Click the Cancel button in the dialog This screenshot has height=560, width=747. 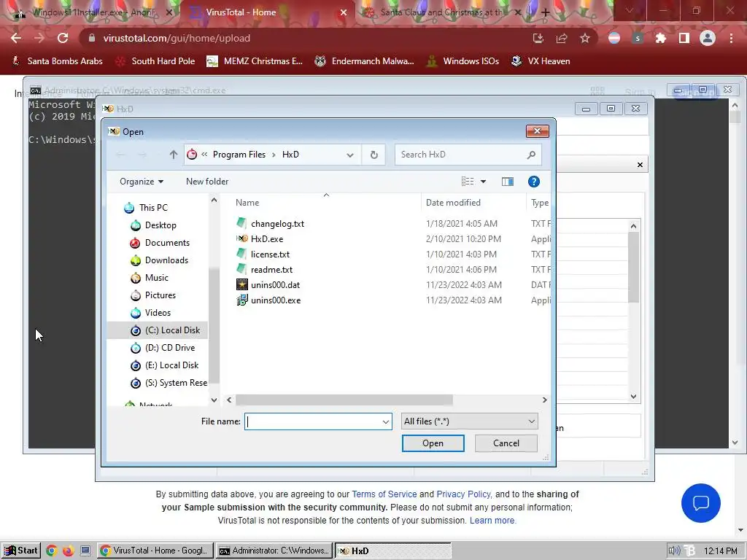coord(506,443)
